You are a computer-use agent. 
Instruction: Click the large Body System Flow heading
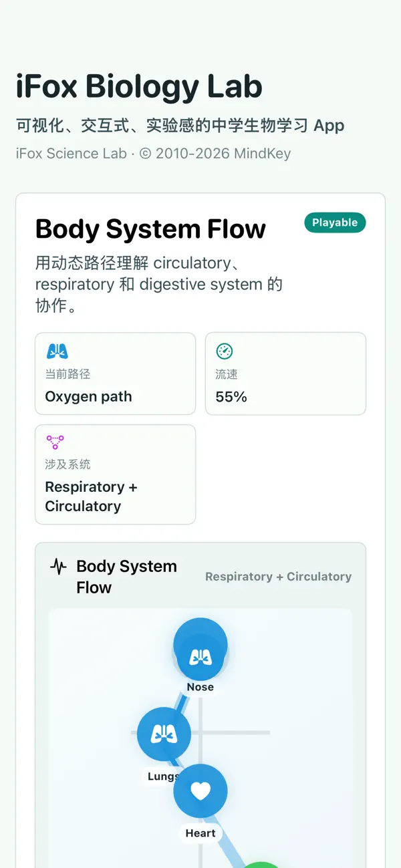click(x=150, y=229)
